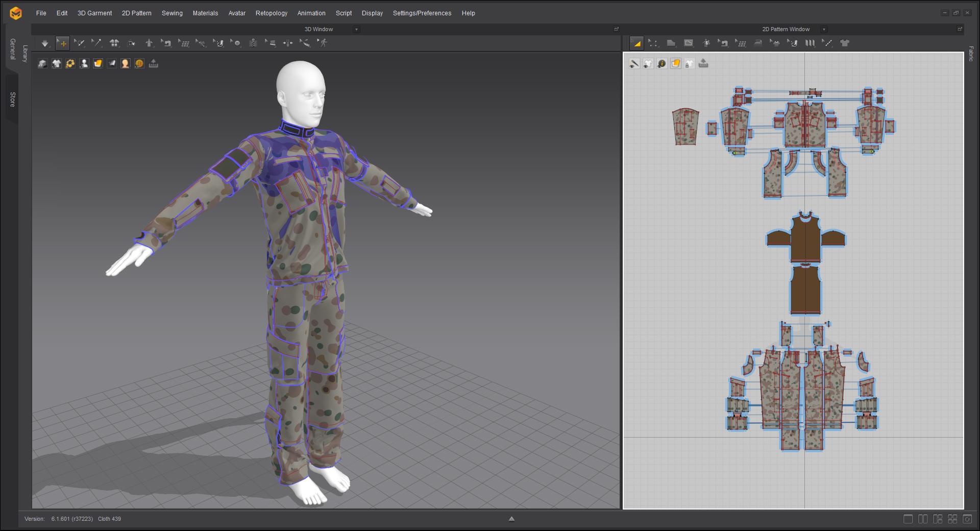Toggle avatar skin face render style
The image size is (980, 531).
[126, 64]
